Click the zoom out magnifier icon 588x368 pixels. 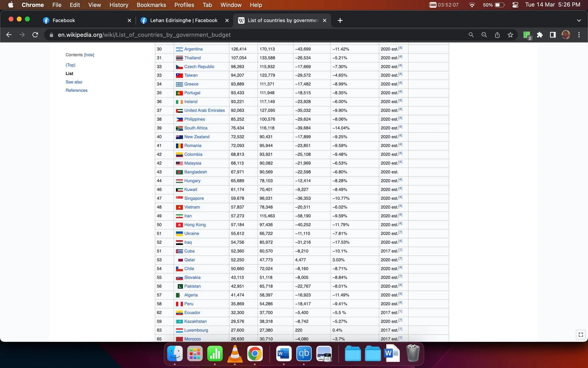[484, 35]
